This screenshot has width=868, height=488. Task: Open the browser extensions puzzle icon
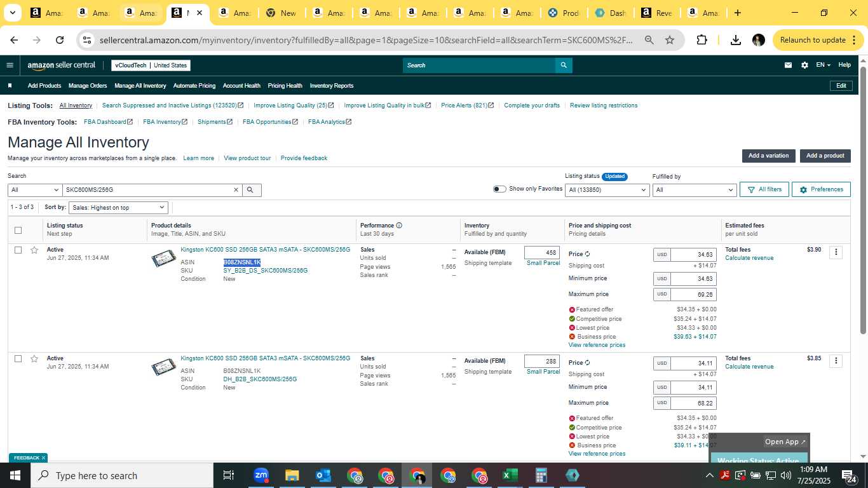click(702, 40)
